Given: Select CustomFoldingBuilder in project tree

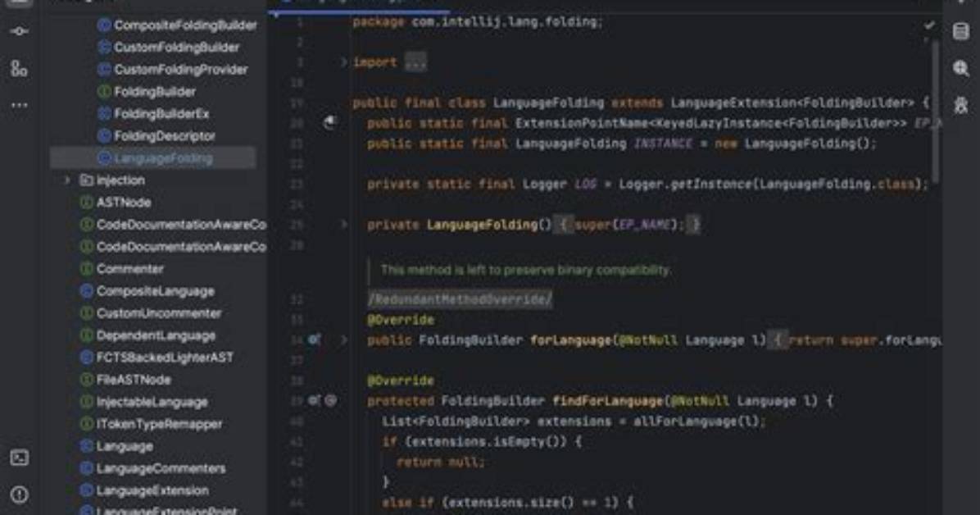Looking at the screenshot, I should click(x=176, y=48).
